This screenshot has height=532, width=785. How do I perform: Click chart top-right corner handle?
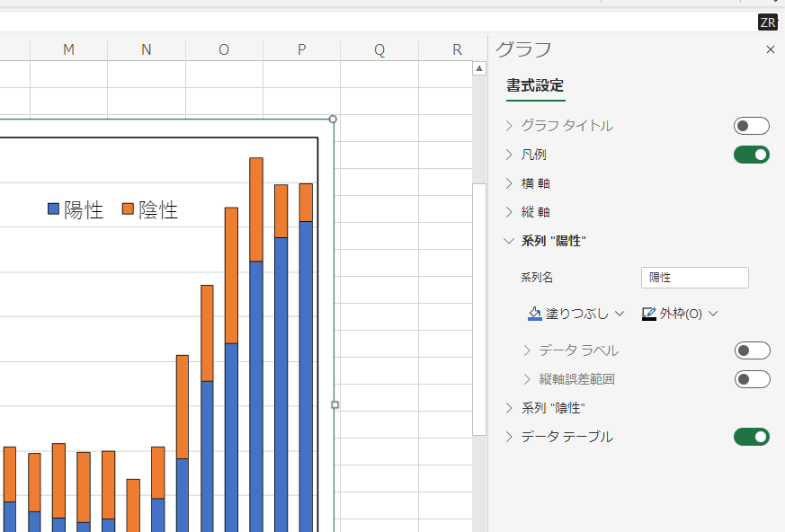[x=334, y=119]
